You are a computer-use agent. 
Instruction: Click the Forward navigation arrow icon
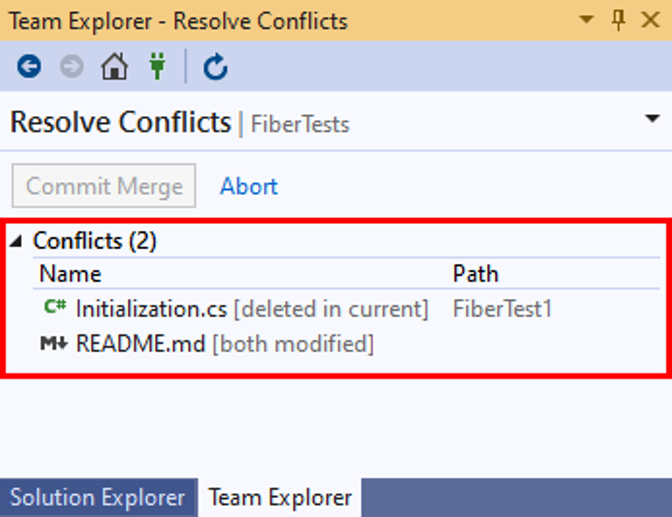[x=72, y=66]
